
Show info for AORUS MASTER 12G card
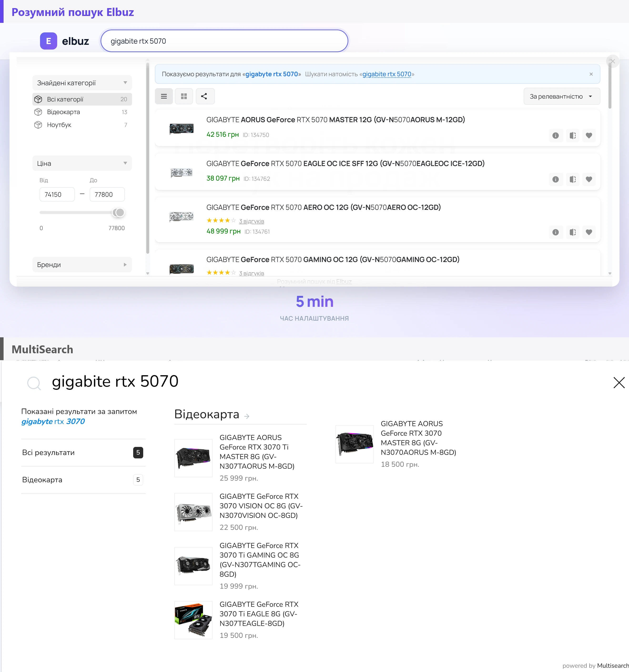[556, 136]
